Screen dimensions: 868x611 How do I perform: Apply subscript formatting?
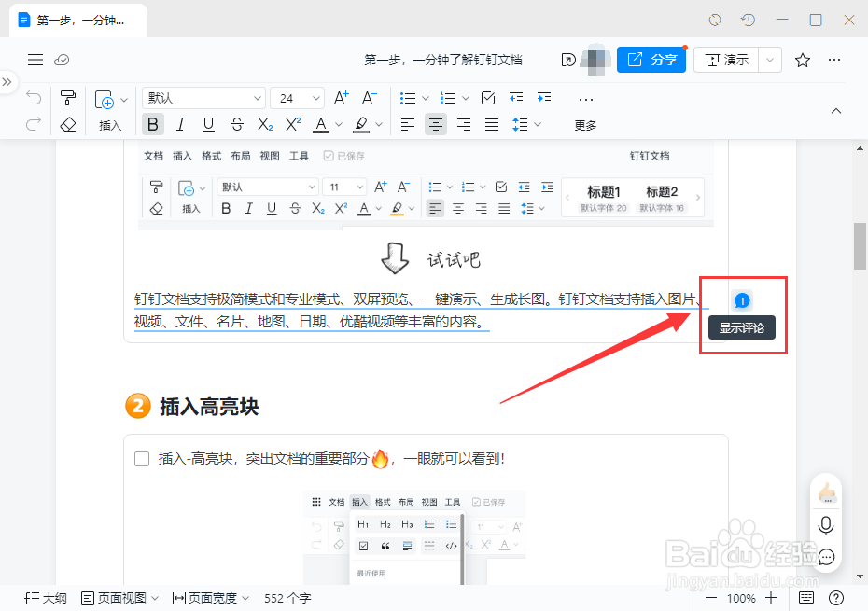click(265, 124)
